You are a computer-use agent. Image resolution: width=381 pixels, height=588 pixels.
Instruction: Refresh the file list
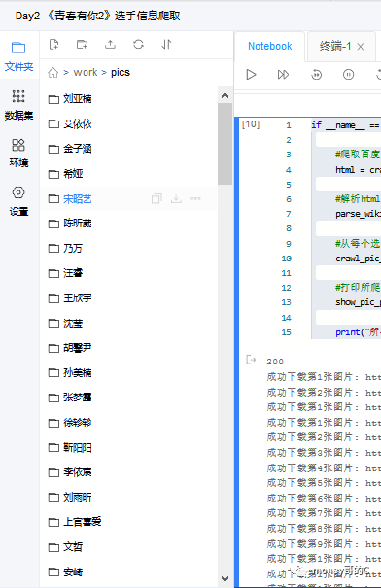click(138, 45)
